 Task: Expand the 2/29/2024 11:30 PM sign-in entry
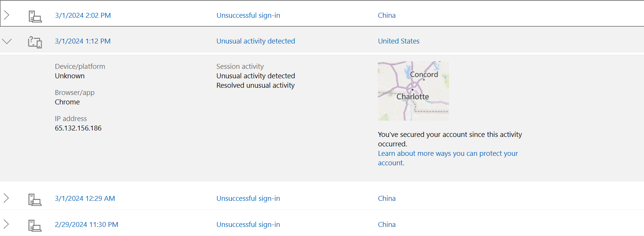[x=7, y=224]
